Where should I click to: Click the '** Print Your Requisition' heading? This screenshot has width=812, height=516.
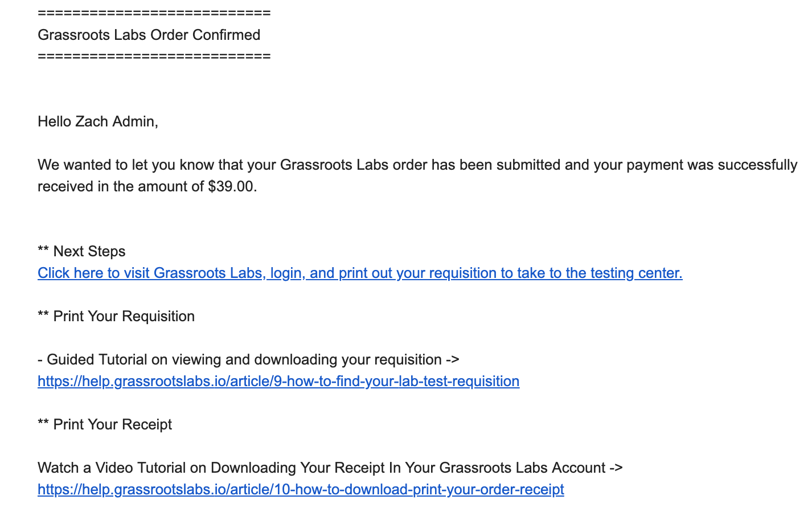pos(116,317)
